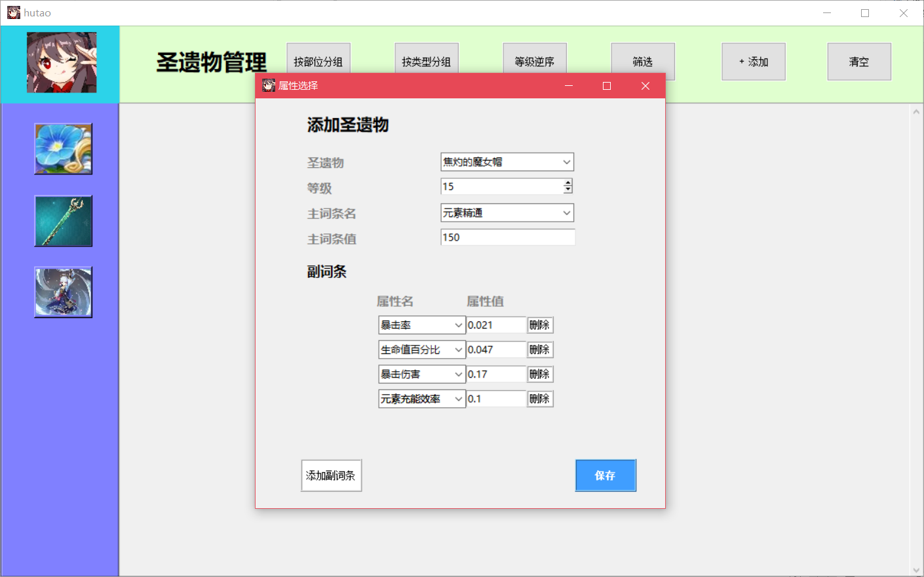Open the 筛选 filter button
The image size is (924, 577).
pos(643,62)
